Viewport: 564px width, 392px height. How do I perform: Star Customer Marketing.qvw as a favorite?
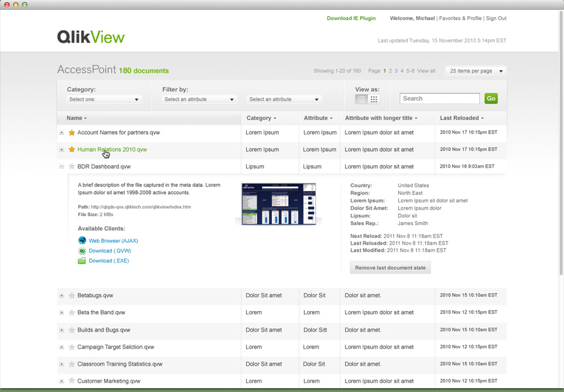pos(71,381)
